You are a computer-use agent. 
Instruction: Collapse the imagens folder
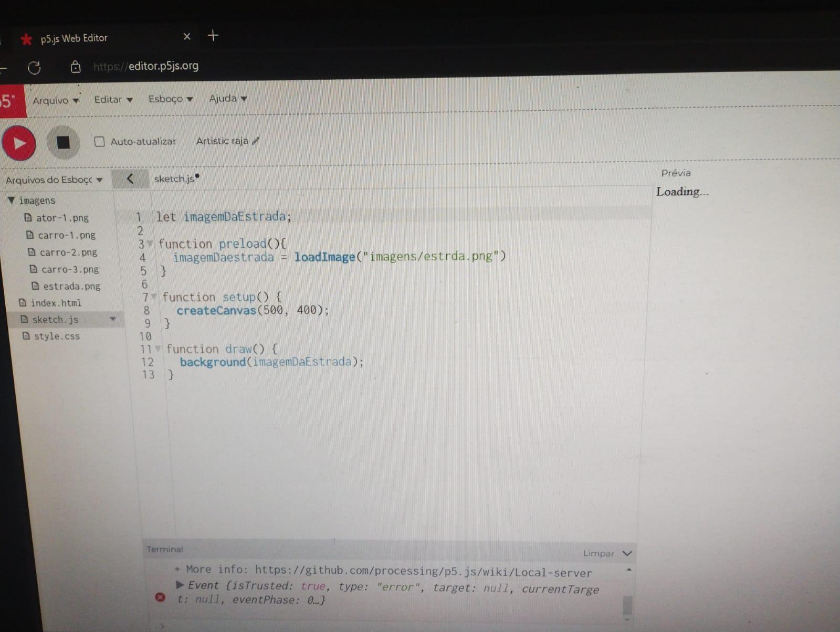click(x=11, y=200)
